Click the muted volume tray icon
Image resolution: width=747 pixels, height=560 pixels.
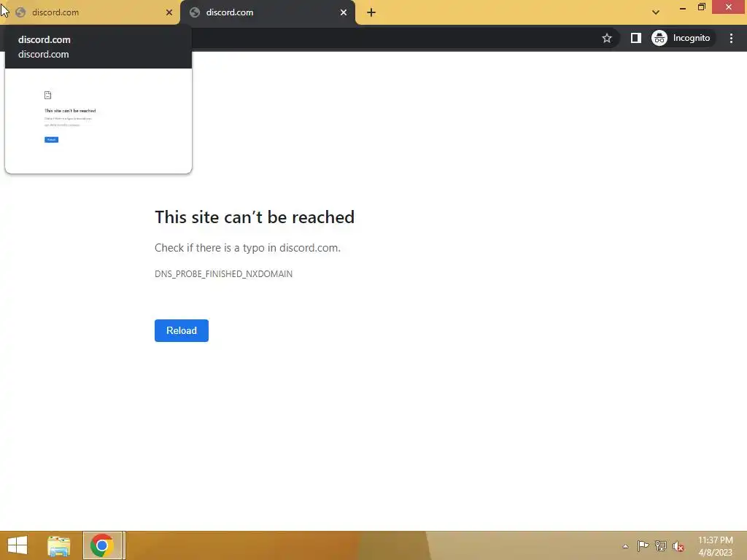point(678,546)
